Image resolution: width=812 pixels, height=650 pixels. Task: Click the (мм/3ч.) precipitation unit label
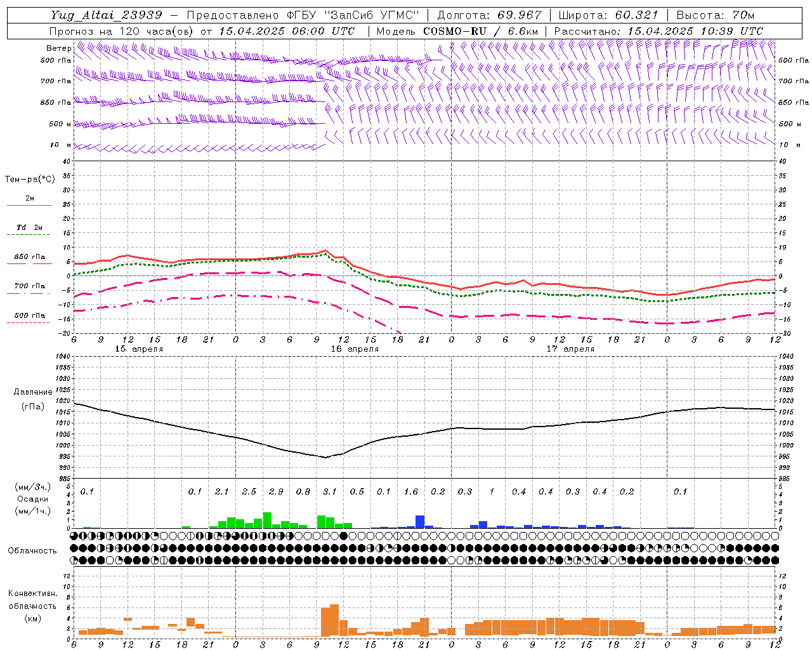pyautogui.click(x=33, y=487)
